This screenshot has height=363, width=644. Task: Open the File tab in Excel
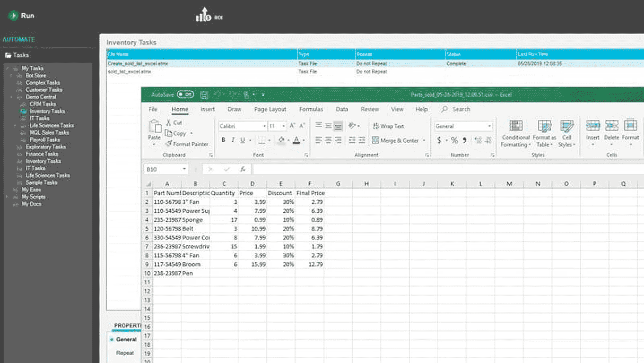(x=153, y=109)
